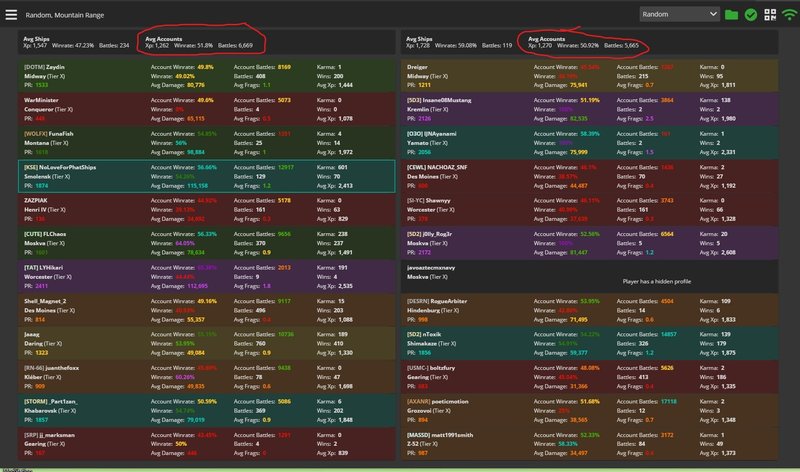Click the RogueArbiter Hindenburg player card
The height and width of the screenshot is (472, 800).
pos(598,307)
